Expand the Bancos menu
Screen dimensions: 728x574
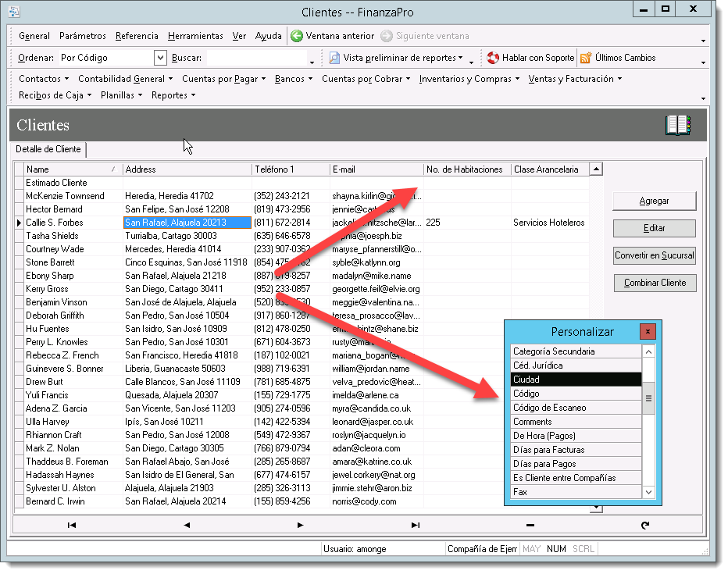click(294, 79)
